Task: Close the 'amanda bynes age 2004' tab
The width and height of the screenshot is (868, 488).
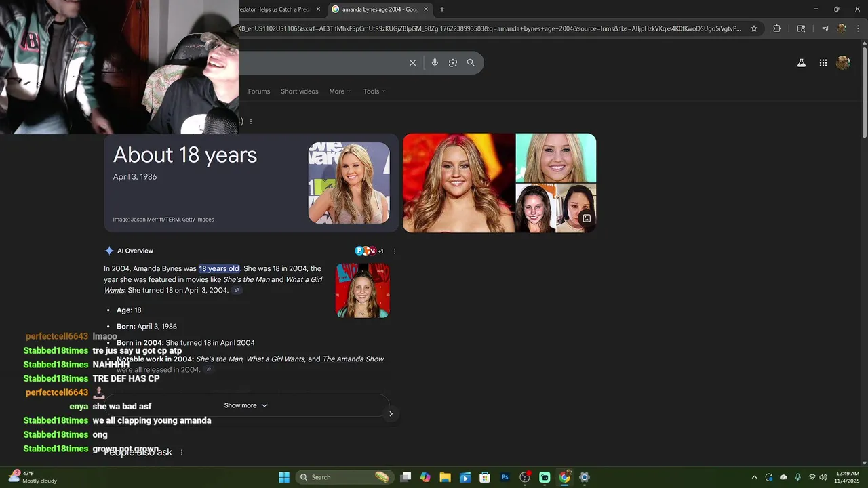Action: point(426,9)
